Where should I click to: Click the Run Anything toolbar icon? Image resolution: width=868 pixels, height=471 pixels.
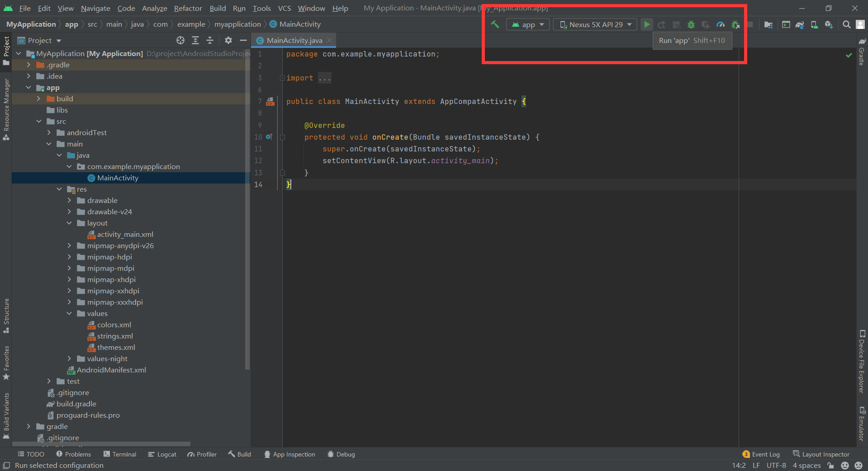[786, 24]
